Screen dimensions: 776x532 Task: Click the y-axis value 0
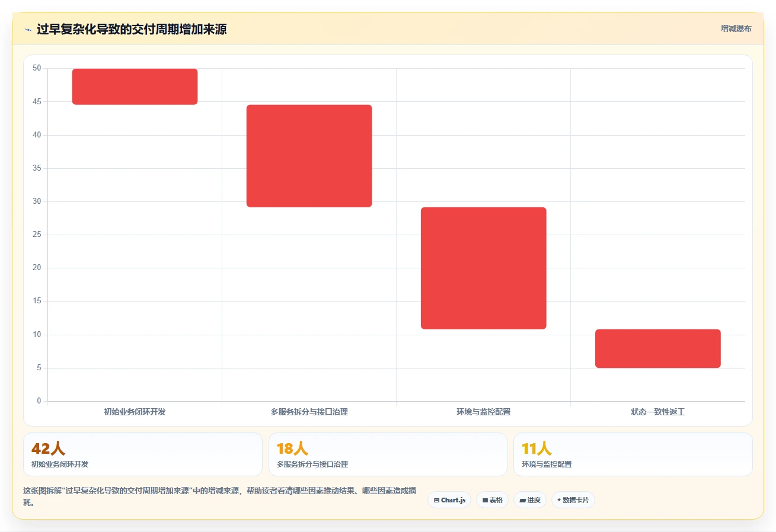point(39,401)
